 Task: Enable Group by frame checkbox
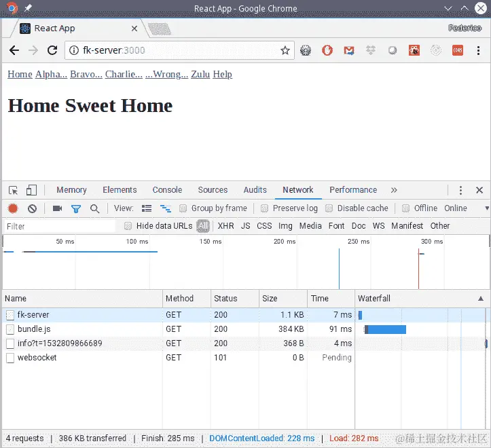click(183, 208)
